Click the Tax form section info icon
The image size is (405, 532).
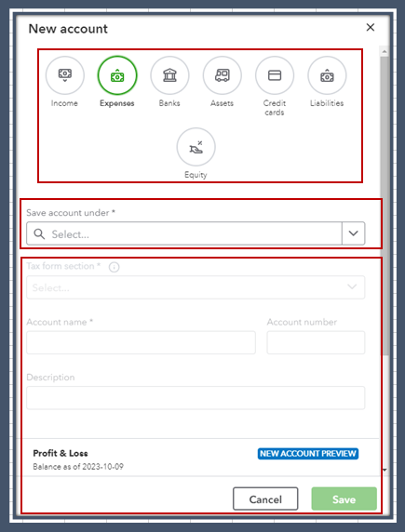(114, 267)
